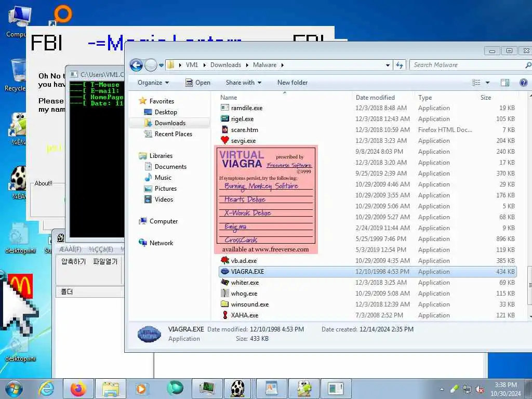This screenshot has width=532, height=399.
Task: Click the Virtual Viagra pink popup image
Action: [266, 200]
